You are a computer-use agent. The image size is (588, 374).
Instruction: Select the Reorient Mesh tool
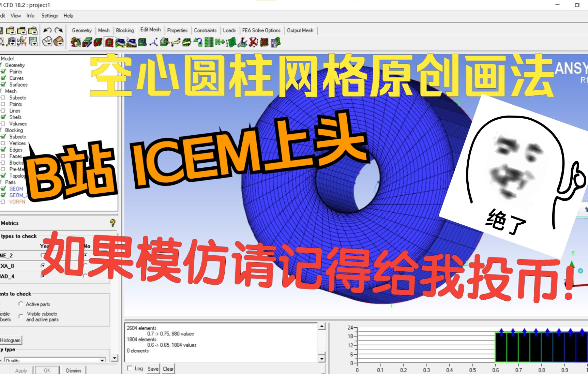(x=242, y=42)
